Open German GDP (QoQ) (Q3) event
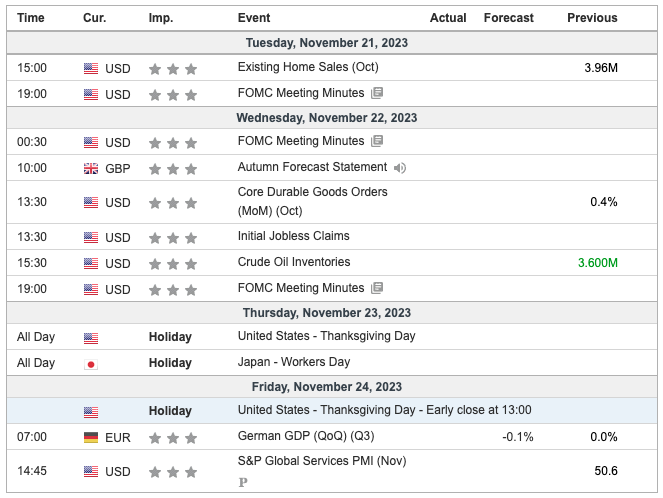663x498 pixels. tap(306, 436)
